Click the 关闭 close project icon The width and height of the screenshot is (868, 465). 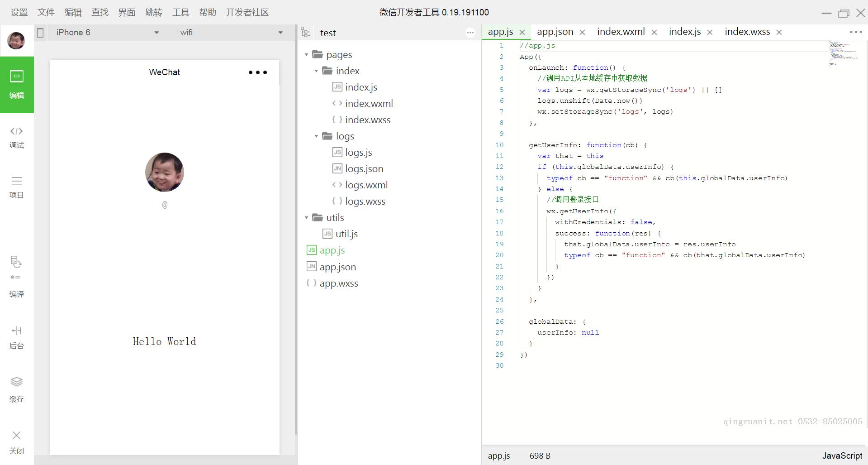[x=17, y=441]
